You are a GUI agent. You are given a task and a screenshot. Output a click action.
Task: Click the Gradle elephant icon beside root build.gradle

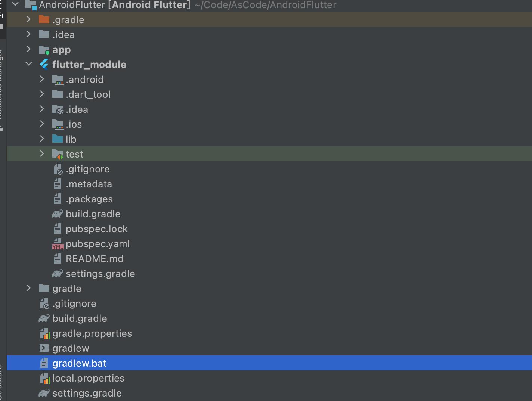coord(44,318)
